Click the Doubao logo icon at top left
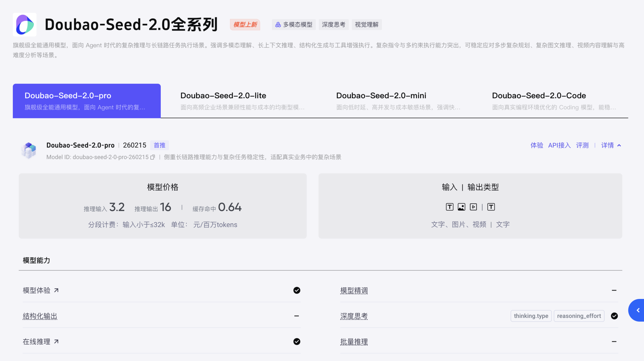Screen dimensions: 644x361 (24, 25)
